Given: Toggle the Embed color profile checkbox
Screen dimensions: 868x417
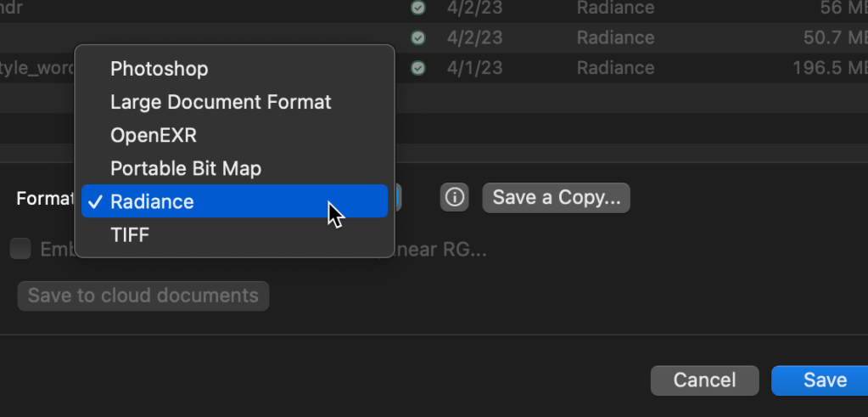Looking at the screenshot, I should coord(20,249).
